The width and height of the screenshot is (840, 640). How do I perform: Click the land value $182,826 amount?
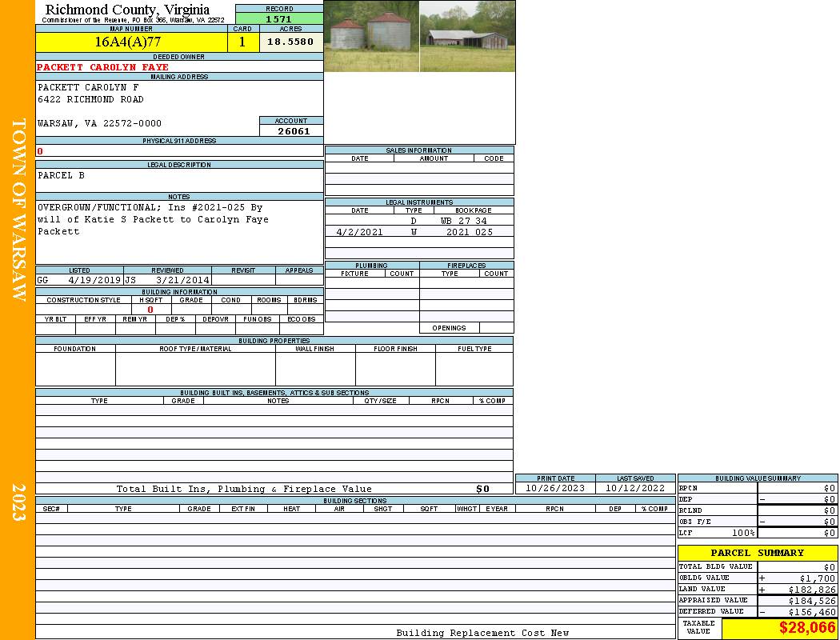click(x=811, y=590)
